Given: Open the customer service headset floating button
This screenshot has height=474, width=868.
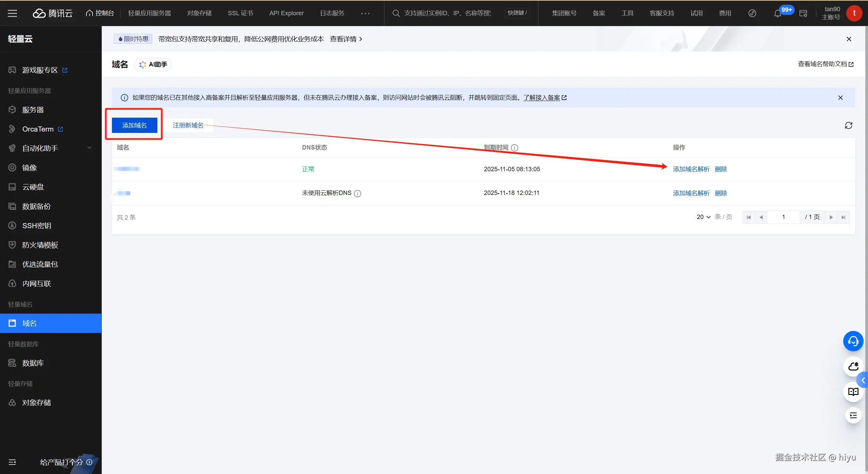Looking at the screenshot, I should [853, 341].
